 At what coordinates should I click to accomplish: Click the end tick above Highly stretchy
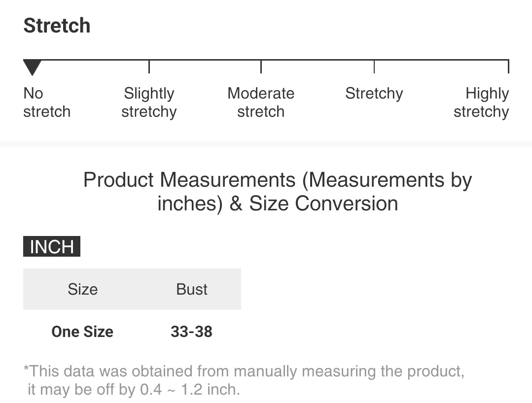tap(508, 67)
